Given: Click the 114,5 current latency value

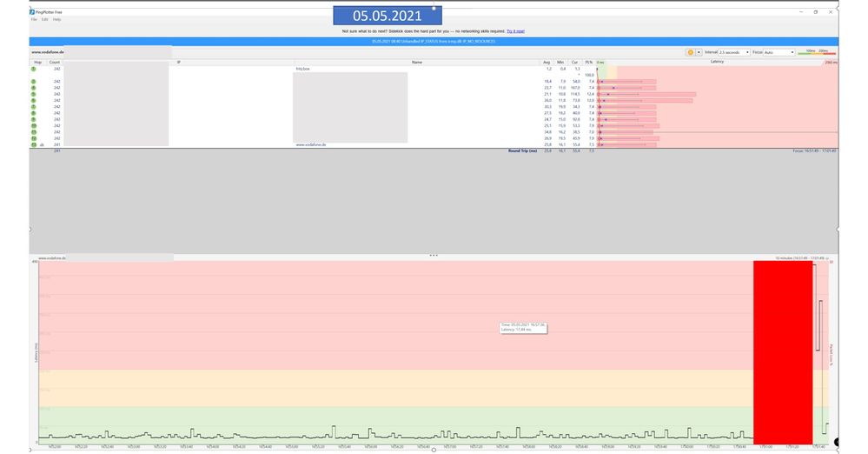Looking at the screenshot, I should [x=575, y=94].
